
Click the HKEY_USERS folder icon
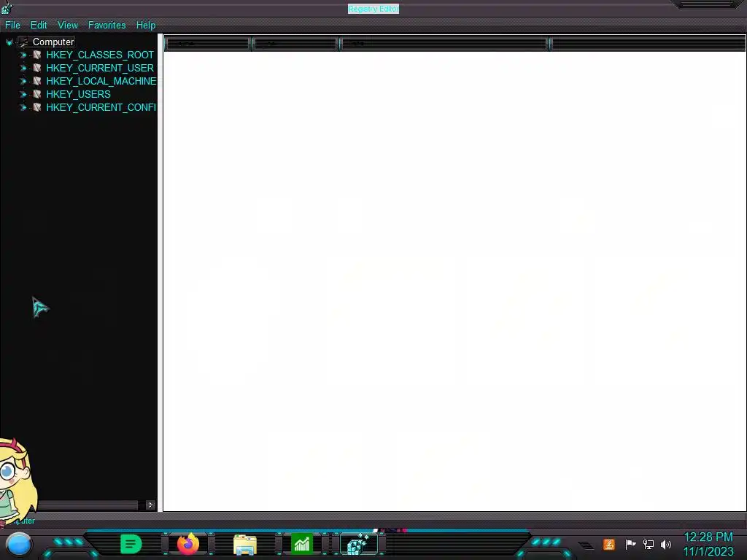click(x=36, y=94)
